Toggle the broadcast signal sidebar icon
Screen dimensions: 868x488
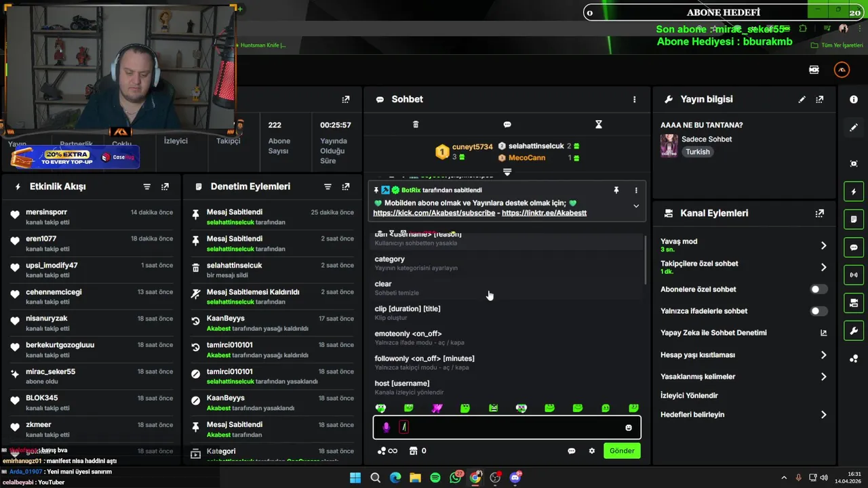(x=854, y=275)
